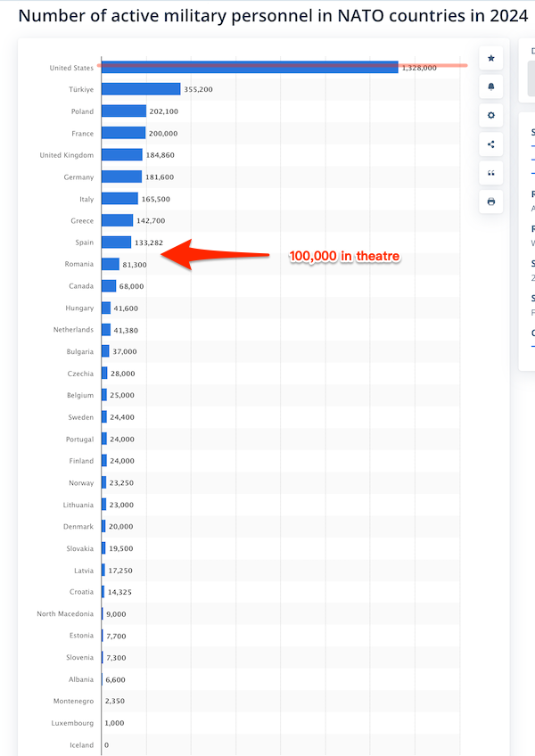Click the bell notification icon
535x756 pixels.
click(490, 86)
